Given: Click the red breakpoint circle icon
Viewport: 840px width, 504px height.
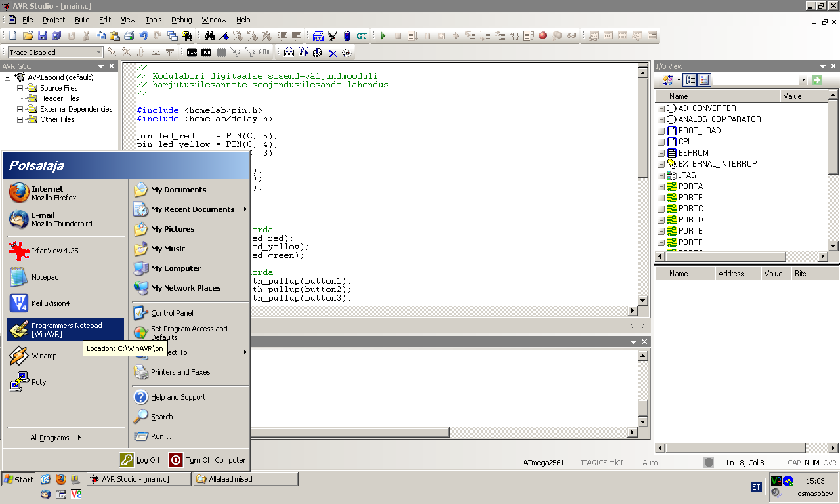Looking at the screenshot, I should point(543,36).
